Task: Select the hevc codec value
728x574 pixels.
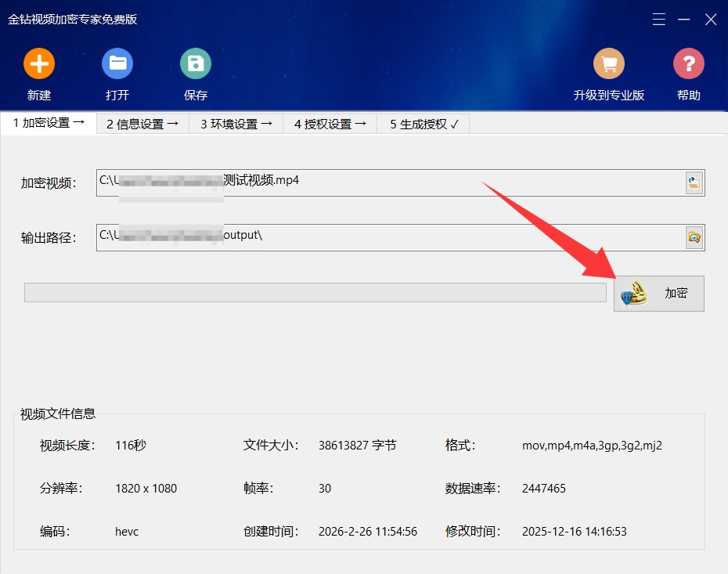Action: [127, 532]
